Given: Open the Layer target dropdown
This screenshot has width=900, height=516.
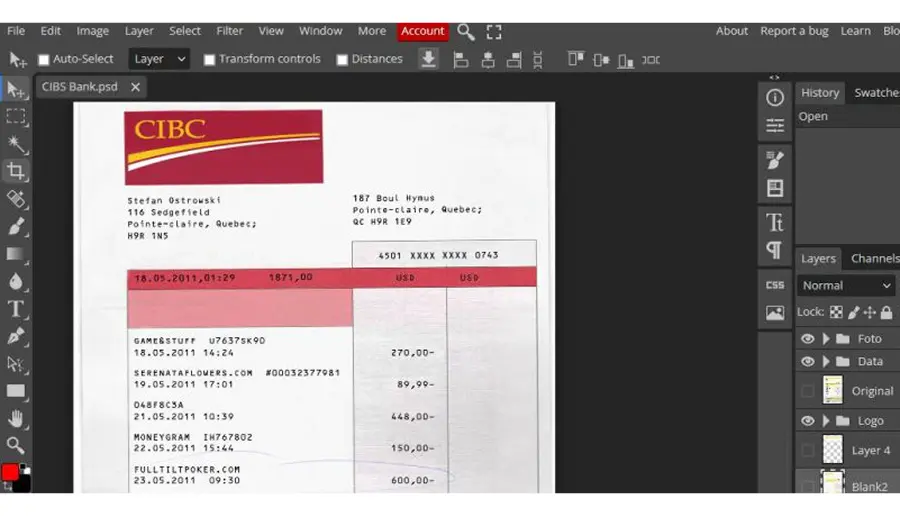Looking at the screenshot, I should 159,59.
